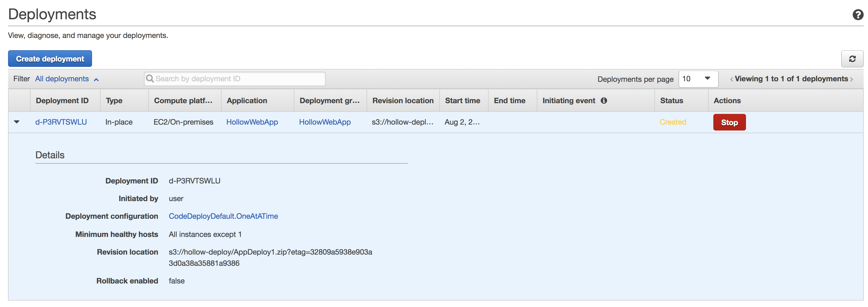This screenshot has width=868, height=307.
Task: Click the Deployment ID column header
Action: coord(62,100)
